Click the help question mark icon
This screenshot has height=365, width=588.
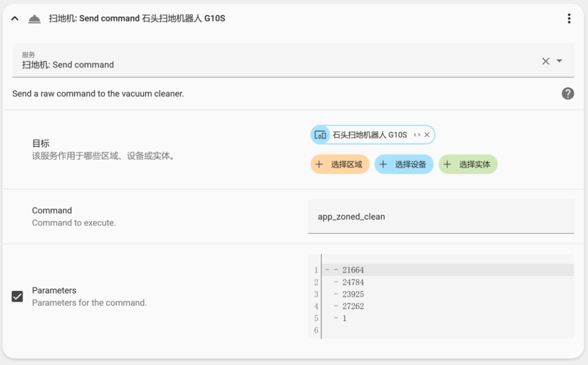568,94
